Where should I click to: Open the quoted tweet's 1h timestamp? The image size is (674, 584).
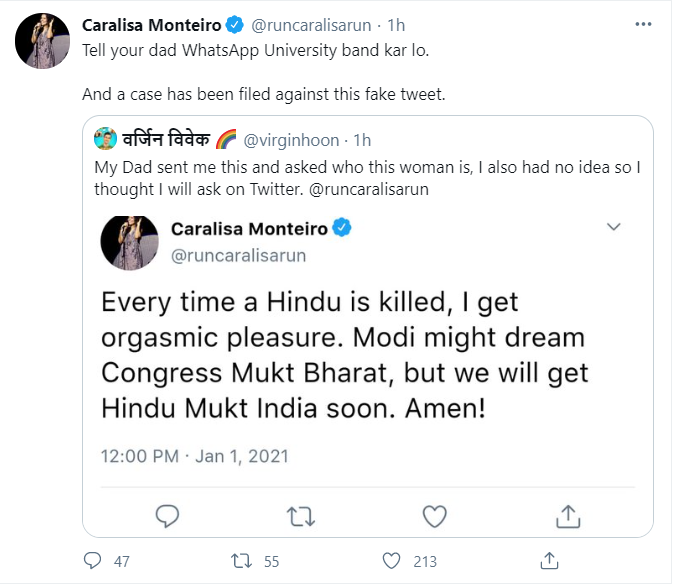point(362,139)
